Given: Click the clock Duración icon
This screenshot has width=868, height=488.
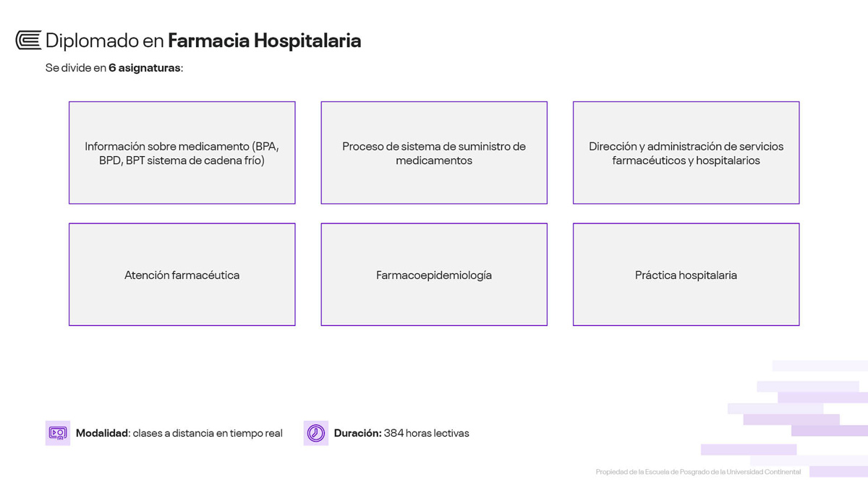Looking at the screenshot, I should coord(316,433).
